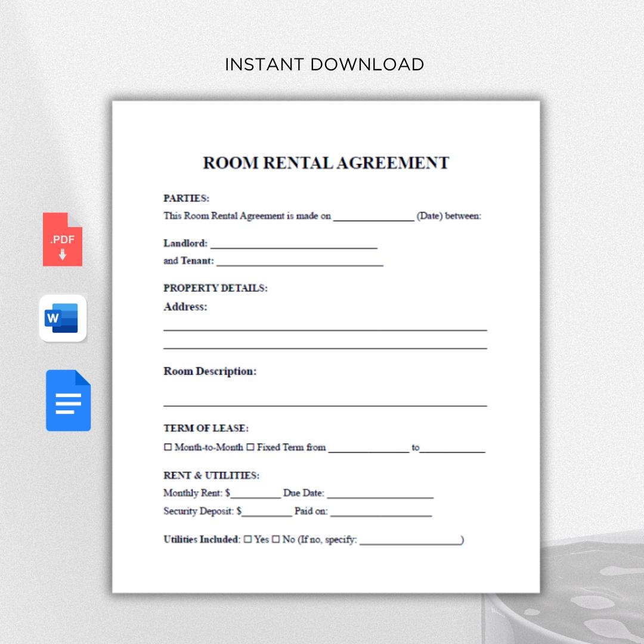The height and width of the screenshot is (644, 644).
Task: Check the Month-to-Month checkbox
Action: point(168,447)
